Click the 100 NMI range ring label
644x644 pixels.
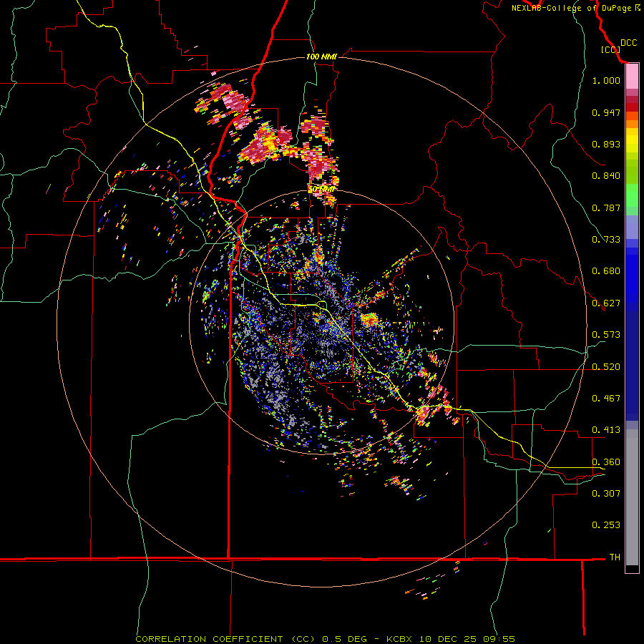[321, 57]
